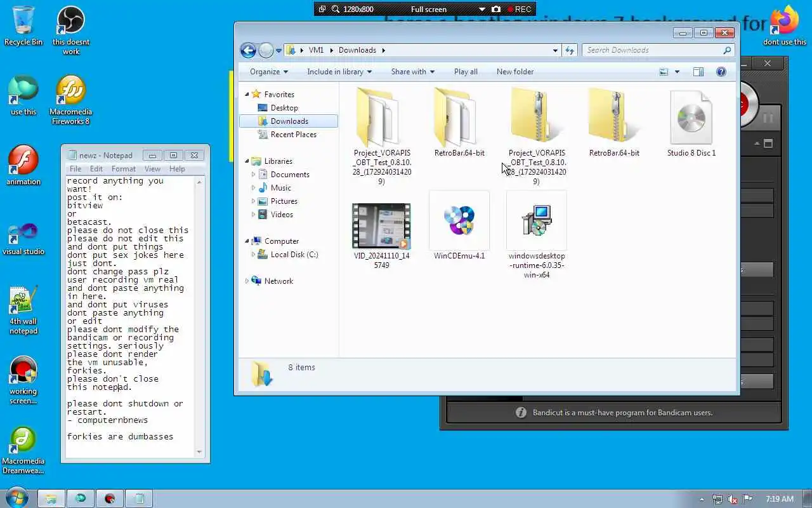Open the Recycle Bin desktop icon
812x508 pixels.
[23, 25]
